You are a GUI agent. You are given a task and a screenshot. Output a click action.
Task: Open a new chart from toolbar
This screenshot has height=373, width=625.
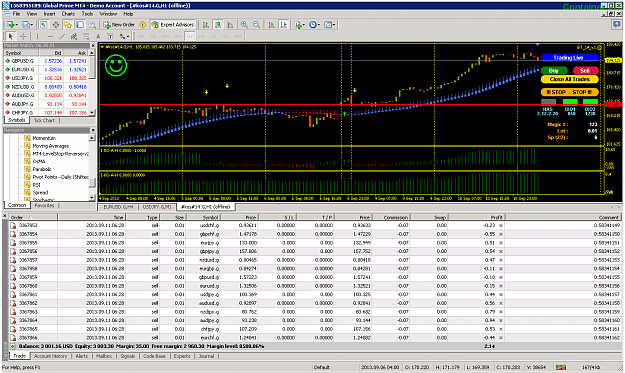(x=10, y=25)
